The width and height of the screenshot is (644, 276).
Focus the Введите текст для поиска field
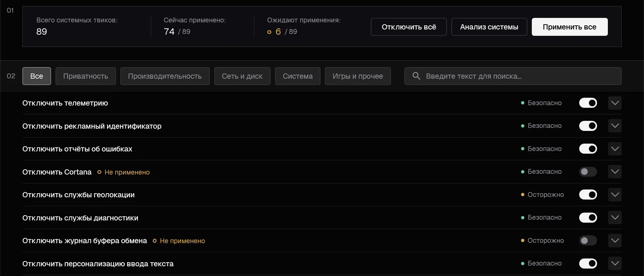pyautogui.click(x=513, y=76)
